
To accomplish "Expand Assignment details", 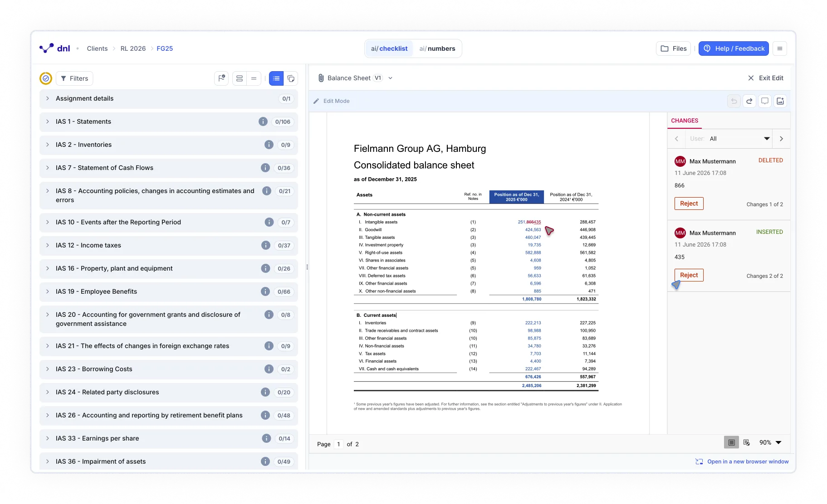I will (x=169, y=99).
